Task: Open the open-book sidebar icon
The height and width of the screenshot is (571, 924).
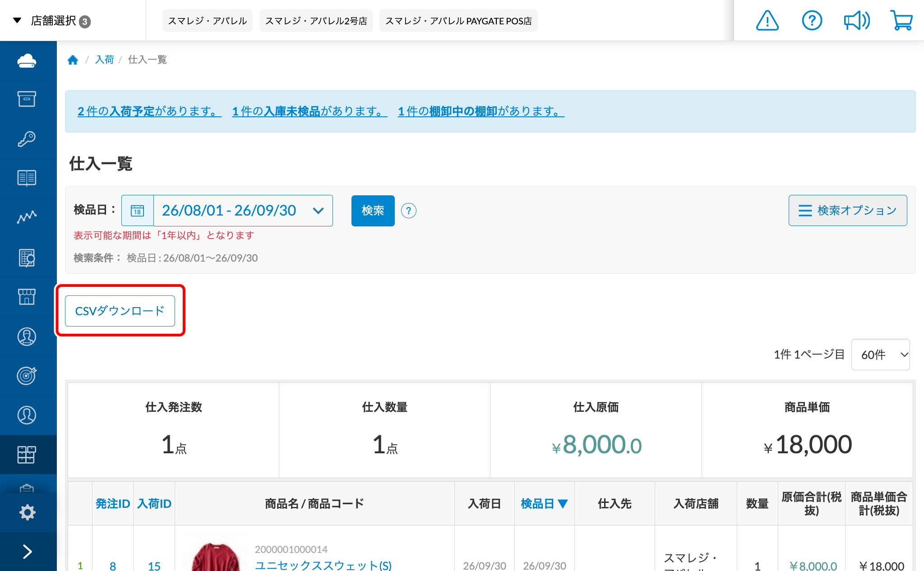Action: (x=27, y=178)
